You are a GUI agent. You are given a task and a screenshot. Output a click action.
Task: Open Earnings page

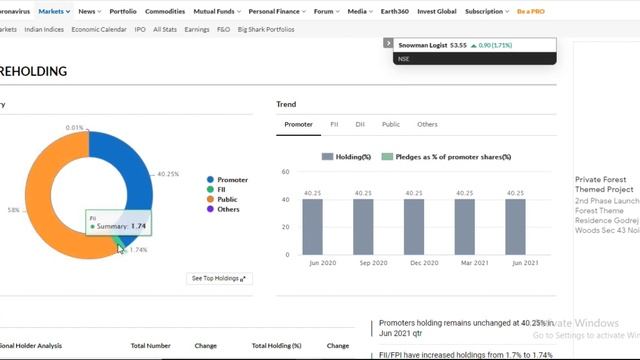click(x=197, y=29)
